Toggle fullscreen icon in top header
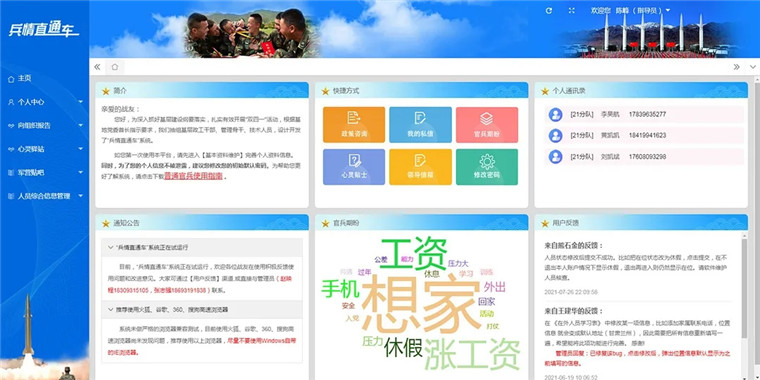 (571, 10)
